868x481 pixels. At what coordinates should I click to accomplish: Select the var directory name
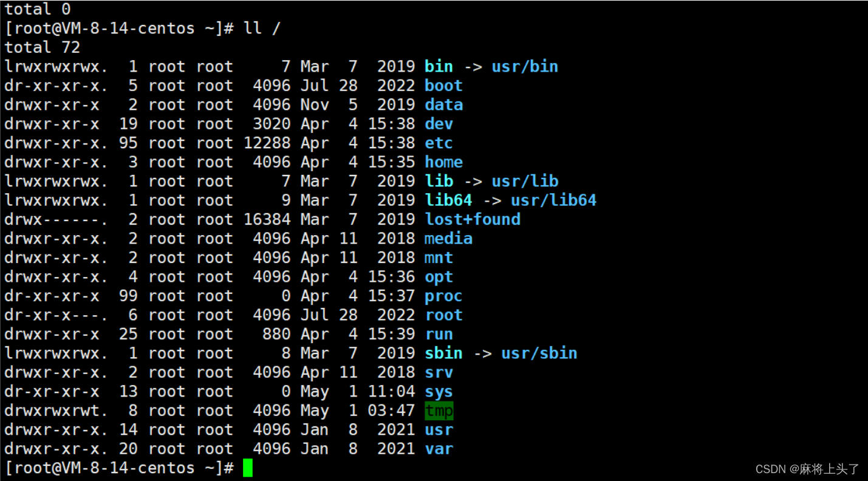tap(439, 449)
